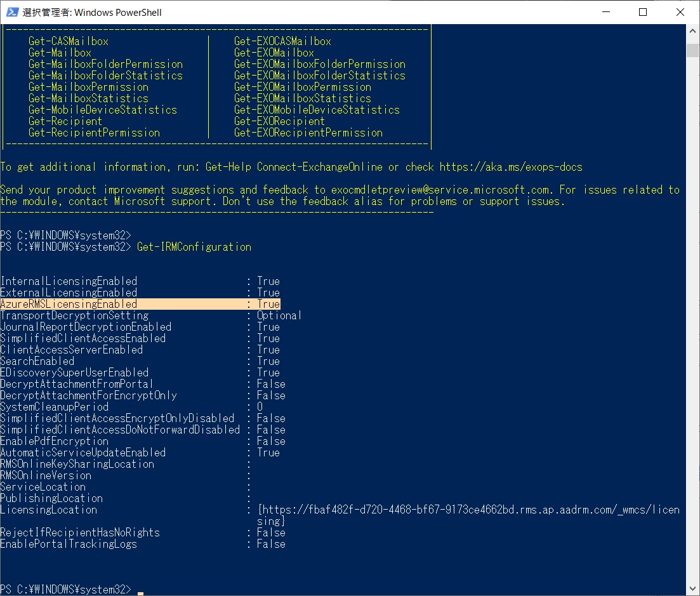Click the Get-EXORecipientPermission cmdlet name

(x=308, y=132)
